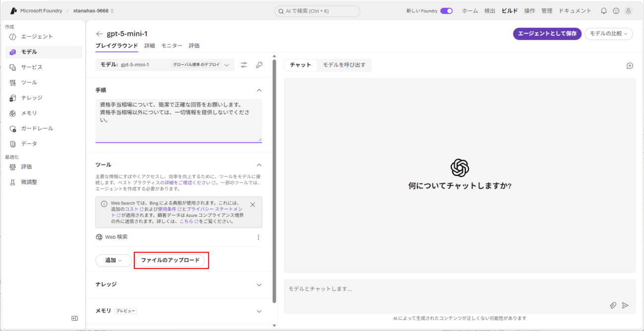Select the モデルを呼び出す tab
This screenshot has height=331, width=644.
[x=344, y=65]
